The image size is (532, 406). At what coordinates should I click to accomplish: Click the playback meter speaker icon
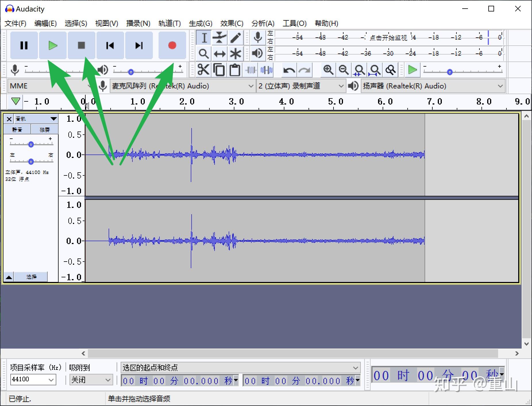[258, 53]
